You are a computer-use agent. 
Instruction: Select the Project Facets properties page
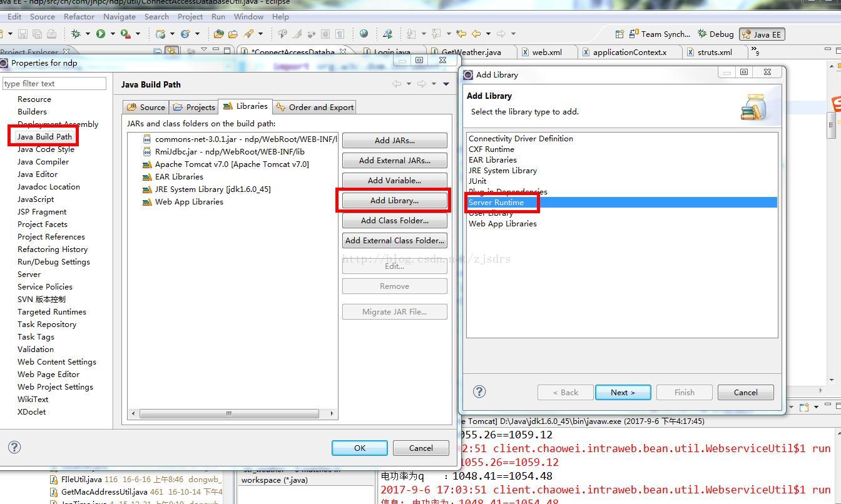(x=43, y=224)
